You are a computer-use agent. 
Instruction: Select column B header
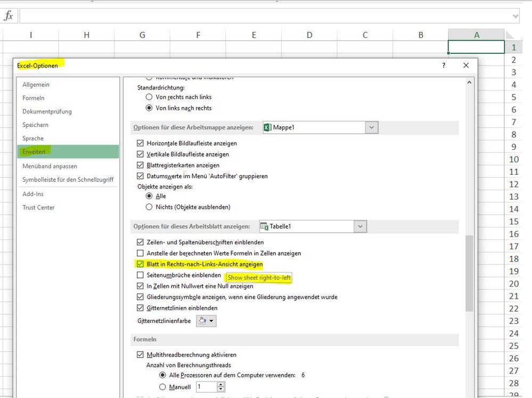click(x=421, y=35)
